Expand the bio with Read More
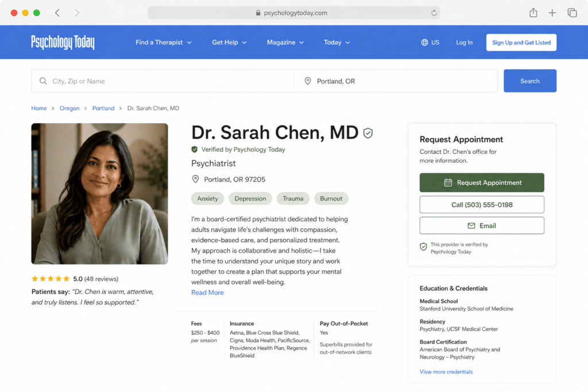This screenshot has width=588, height=392. 207,293
